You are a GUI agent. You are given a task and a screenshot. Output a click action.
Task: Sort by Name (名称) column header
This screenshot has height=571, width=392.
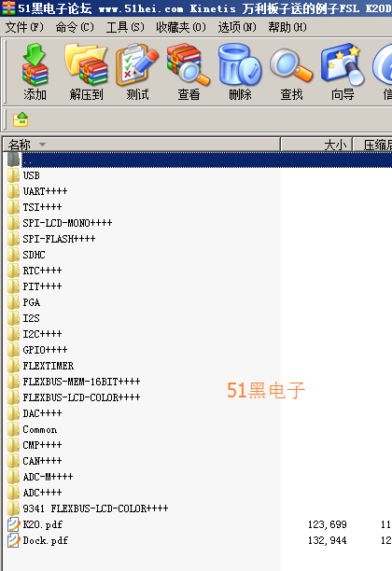[x=141, y=145]
